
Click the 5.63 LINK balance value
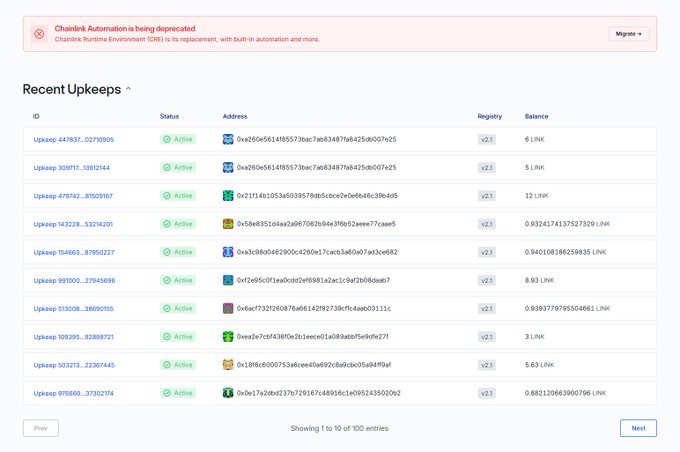[539, 365]
